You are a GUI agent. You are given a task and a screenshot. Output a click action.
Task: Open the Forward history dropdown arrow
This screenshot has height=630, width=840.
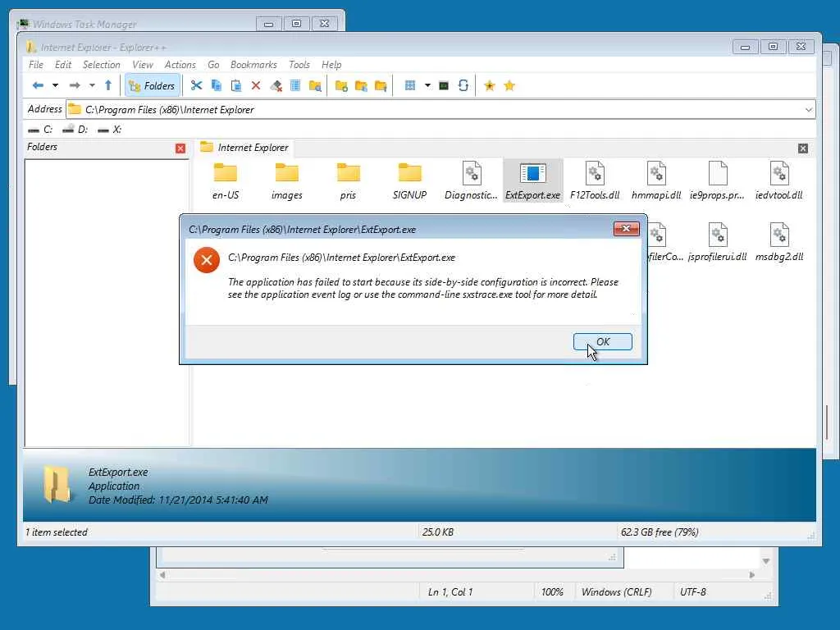coord(92,85)
